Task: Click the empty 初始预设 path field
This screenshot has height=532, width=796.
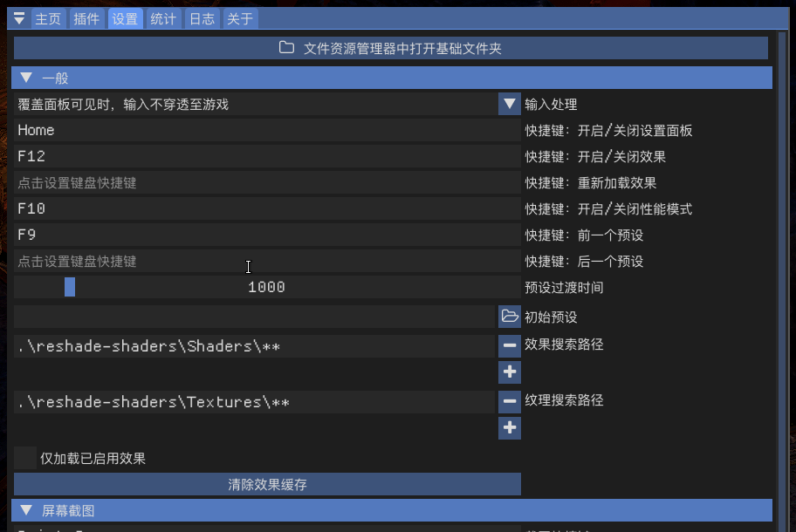Action: tap(254, 317)
